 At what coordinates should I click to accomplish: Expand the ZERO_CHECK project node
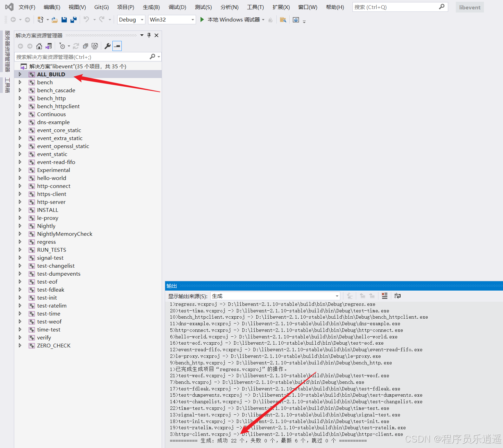click(x=20, y=345)
